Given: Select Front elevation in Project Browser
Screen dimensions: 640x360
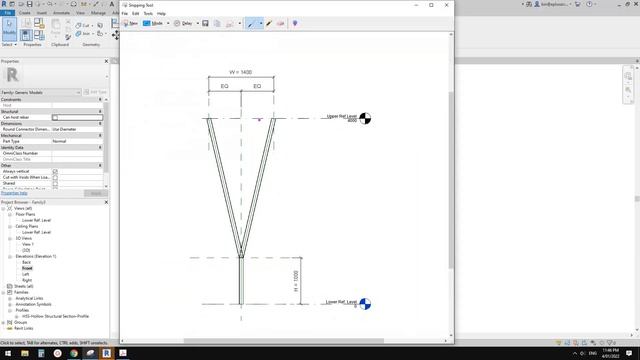Looking at the screenshot, I should point(27,269).
